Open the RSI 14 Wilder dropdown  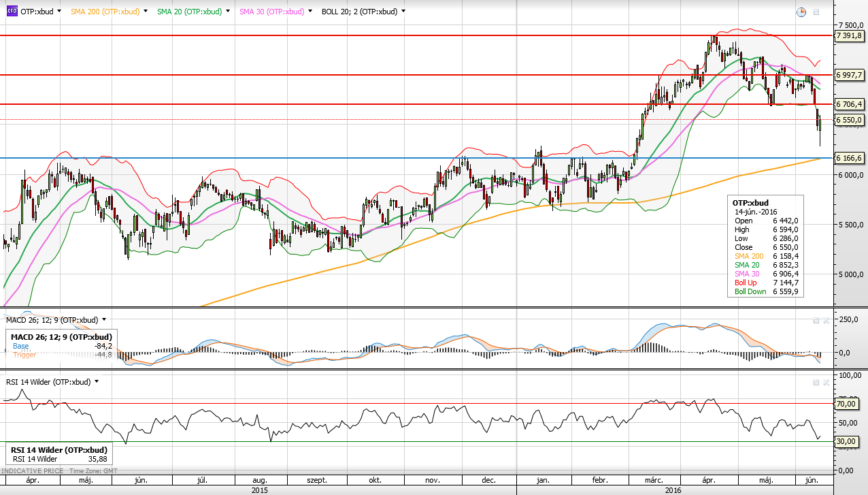pyautogui.click(x=96, y=383)
